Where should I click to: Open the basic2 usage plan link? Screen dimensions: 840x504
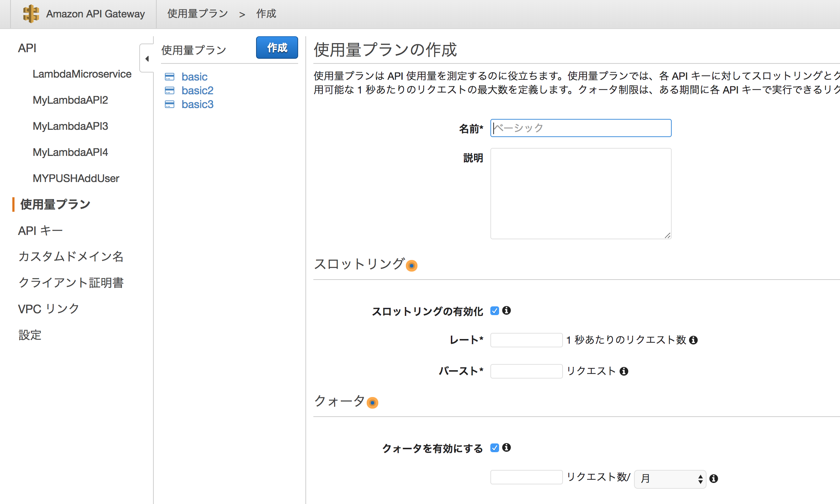[197, 90]
